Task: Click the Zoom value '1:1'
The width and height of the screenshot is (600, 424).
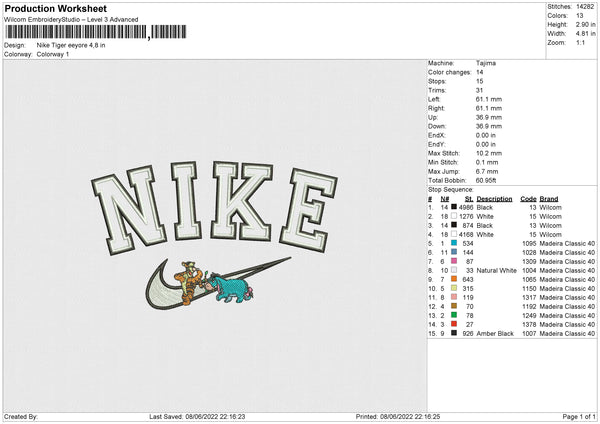Action: 580,42
